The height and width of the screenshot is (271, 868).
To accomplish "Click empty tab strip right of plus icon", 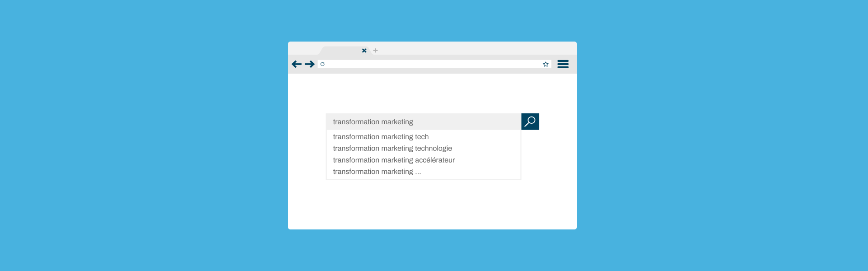I will point(475,49).
